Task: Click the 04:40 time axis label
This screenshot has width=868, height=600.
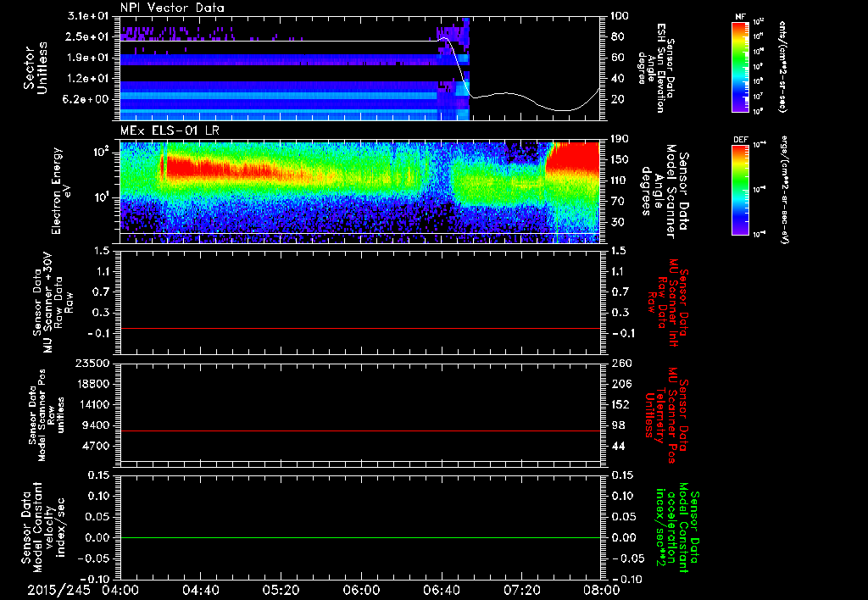Action: pos(200,590)
